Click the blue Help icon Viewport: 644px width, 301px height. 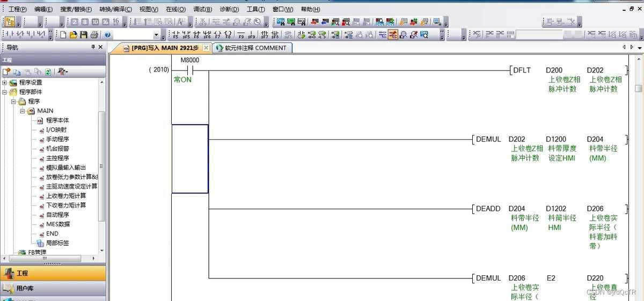coord(108,35)
